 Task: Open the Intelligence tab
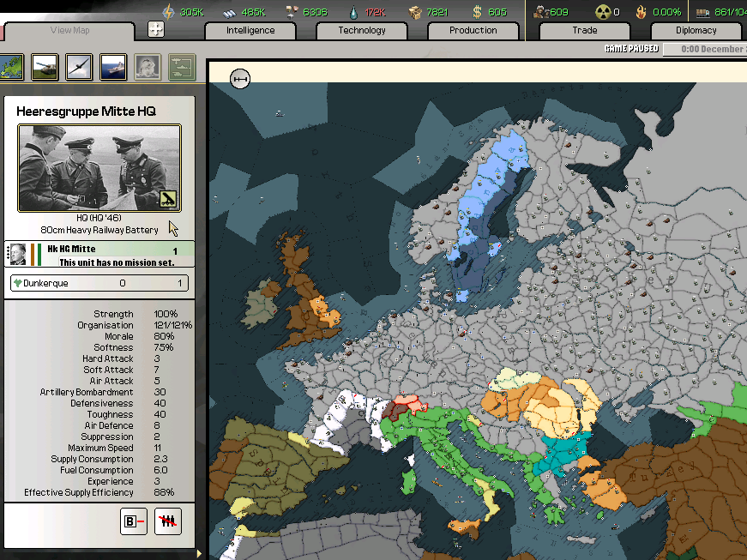point(250,31)
